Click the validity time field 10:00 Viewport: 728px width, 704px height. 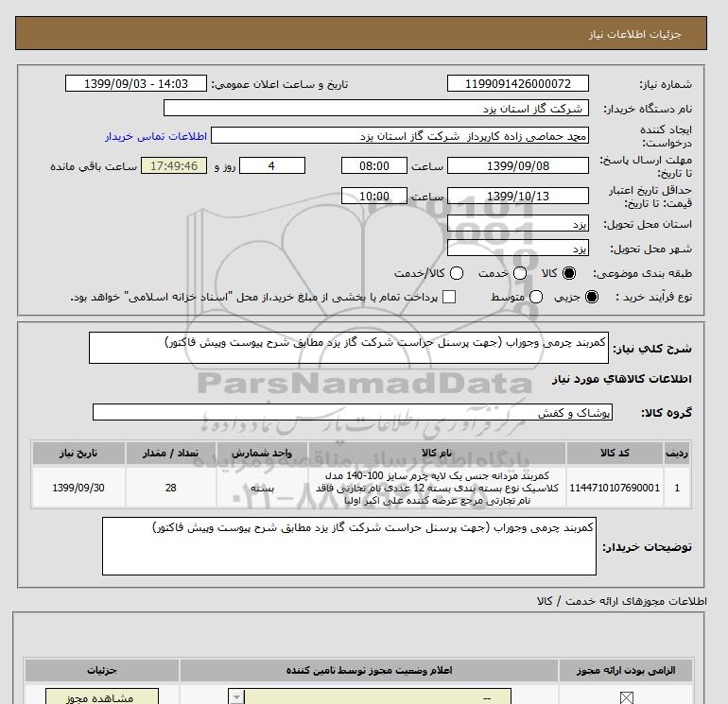point(373,196)
